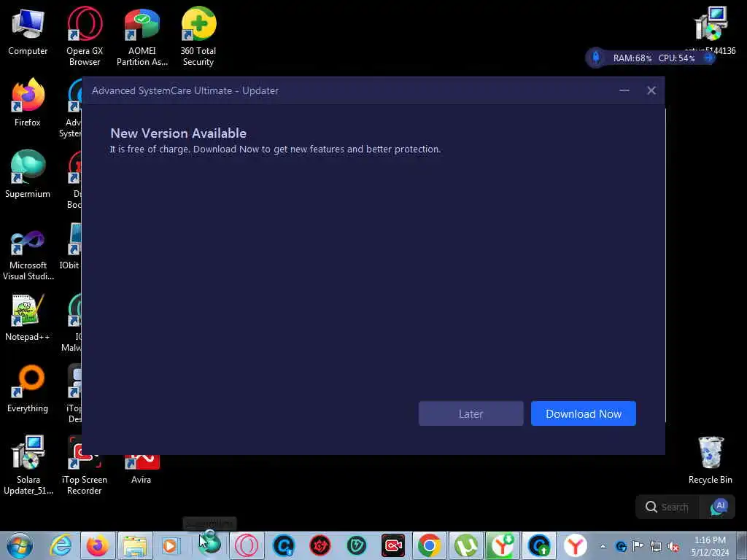Choose Later to postpone the update
The height and width of the screenshot is (560, 747).
click(x=471, y=413)
